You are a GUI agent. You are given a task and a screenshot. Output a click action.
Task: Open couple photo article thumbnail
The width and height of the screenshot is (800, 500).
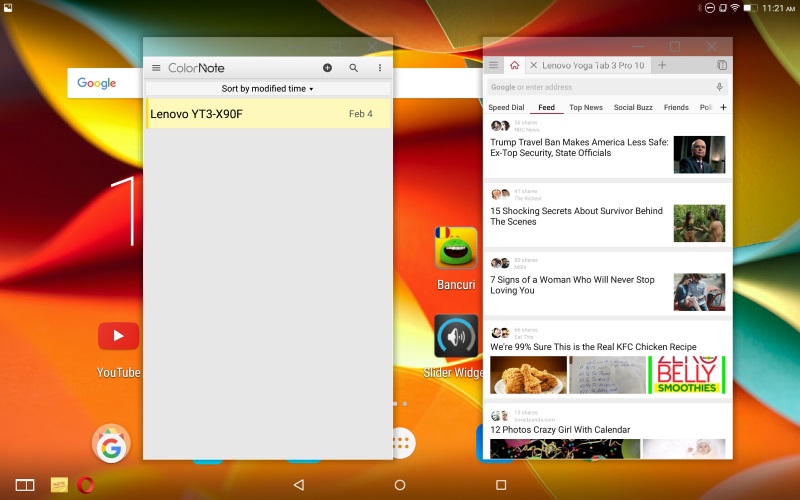tap(699, 292)
